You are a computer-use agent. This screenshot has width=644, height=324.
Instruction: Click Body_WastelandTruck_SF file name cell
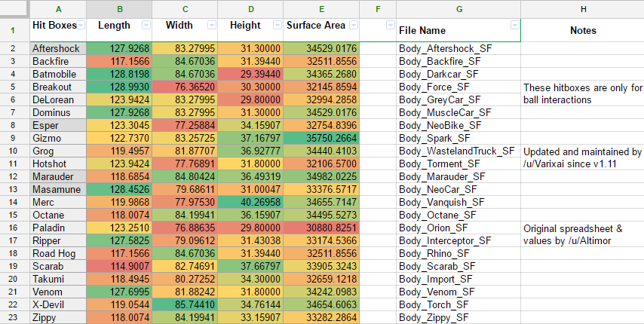point(458,151)
